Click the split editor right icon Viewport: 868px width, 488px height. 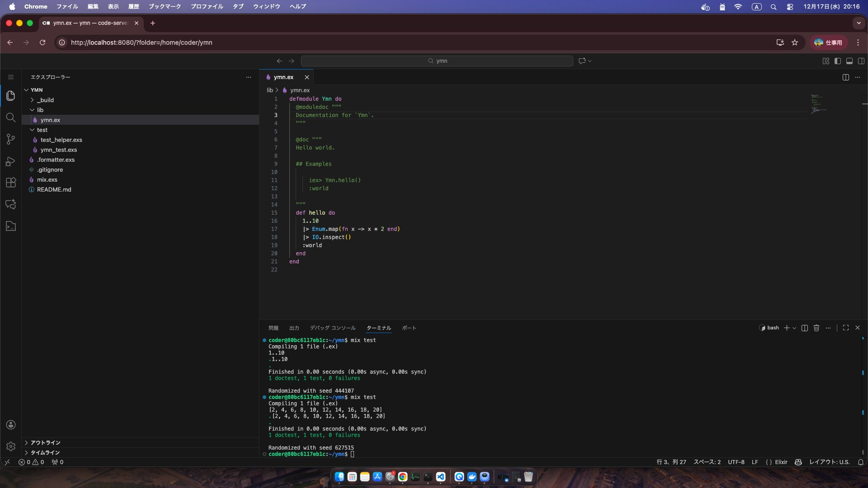(845, 77)
